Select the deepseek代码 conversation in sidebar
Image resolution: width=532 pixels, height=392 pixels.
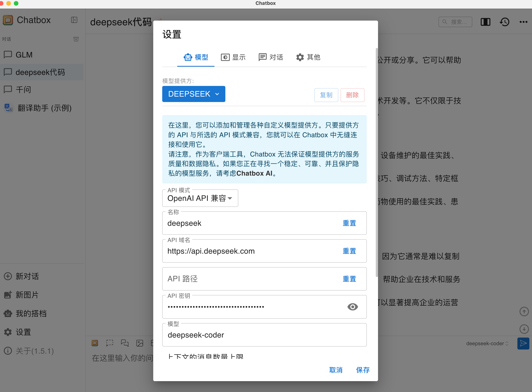point(42,72)
